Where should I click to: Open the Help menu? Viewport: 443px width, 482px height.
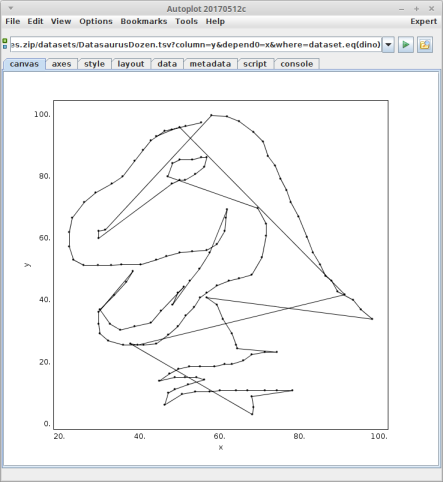point(215,21)
